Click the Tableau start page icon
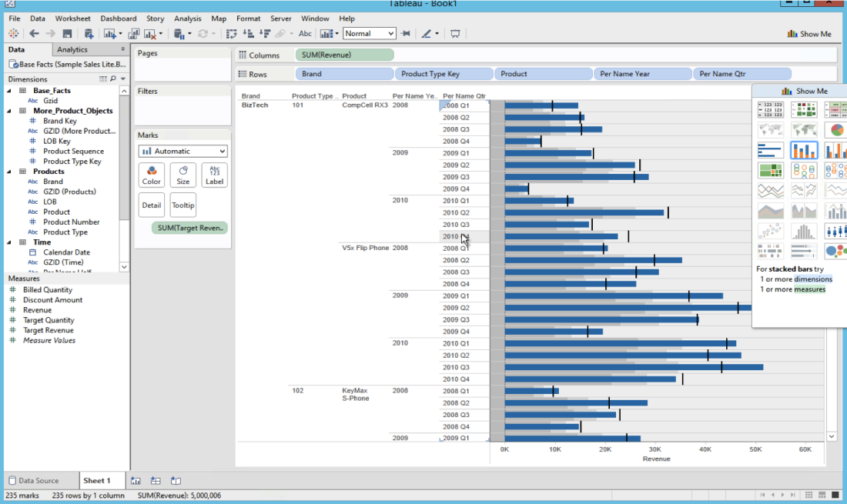The image size is (847, 504). click(14, 33)
